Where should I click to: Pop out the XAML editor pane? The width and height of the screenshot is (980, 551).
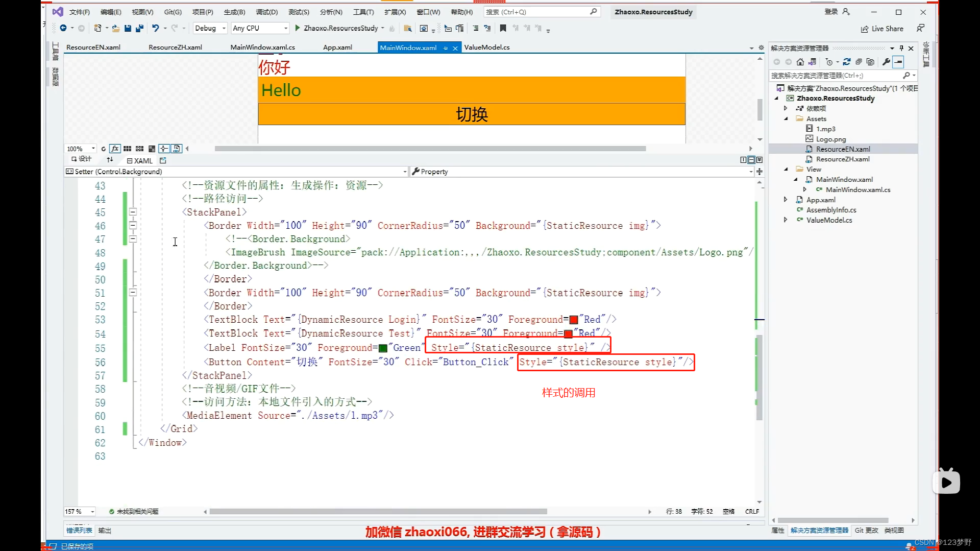[163, 160]
